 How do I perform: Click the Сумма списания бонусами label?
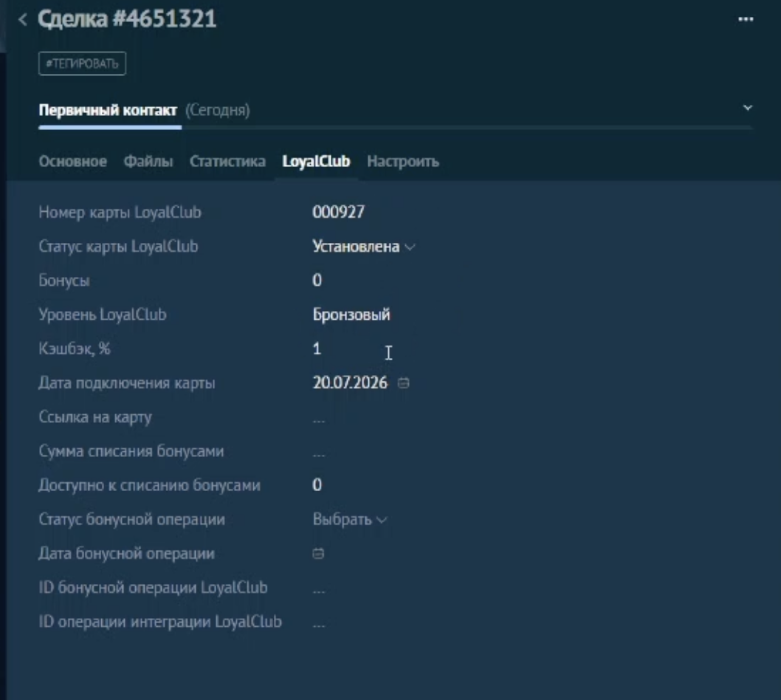click(131, 451)
